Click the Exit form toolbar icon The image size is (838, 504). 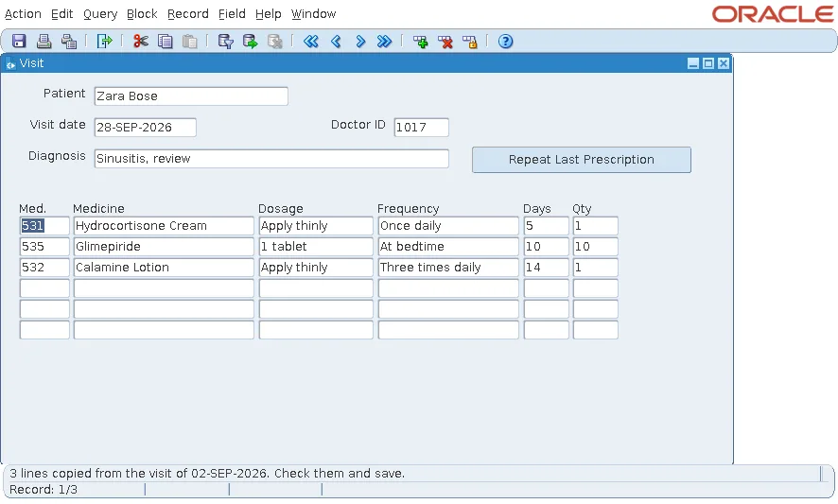[104, 42]
